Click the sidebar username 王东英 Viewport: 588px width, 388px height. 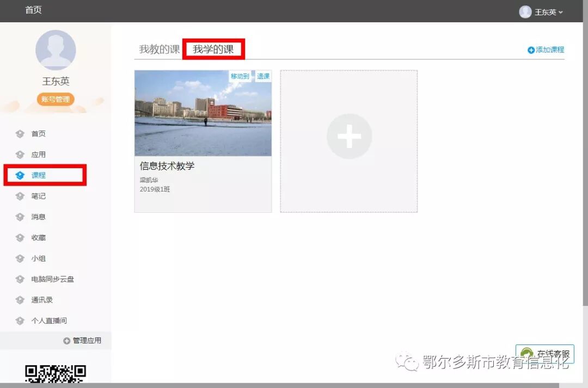pyautogui.click(x=56, y=81)
